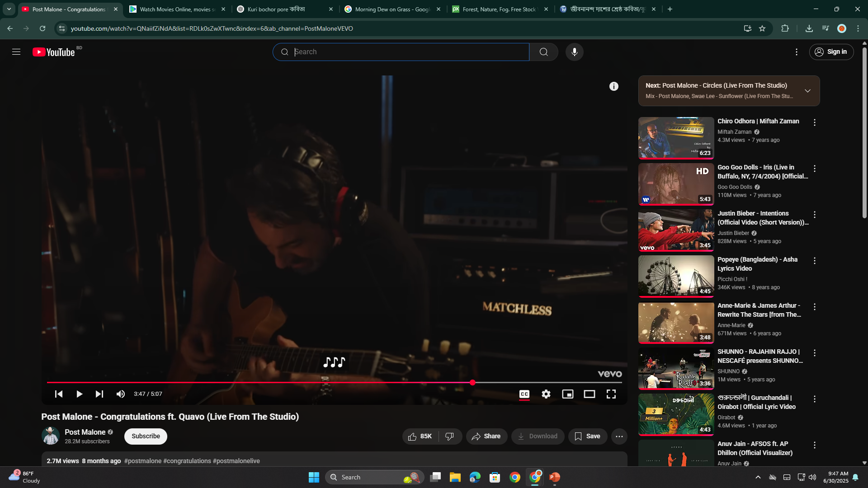The height and width of the screenshot is (488, 868).
Task: Open options for Chiro Odhora video
Action: pos(815,122)
